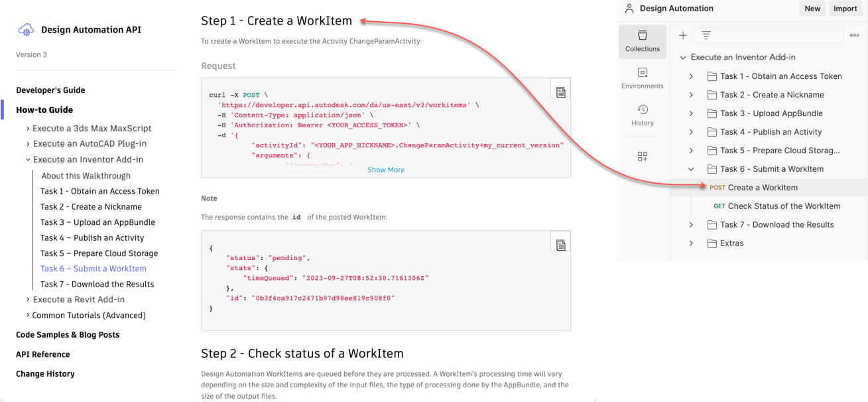The height and width of the screenshot is (402, 868).
Task: Copy the JSON response code block
Action: (x=561, y=245)
